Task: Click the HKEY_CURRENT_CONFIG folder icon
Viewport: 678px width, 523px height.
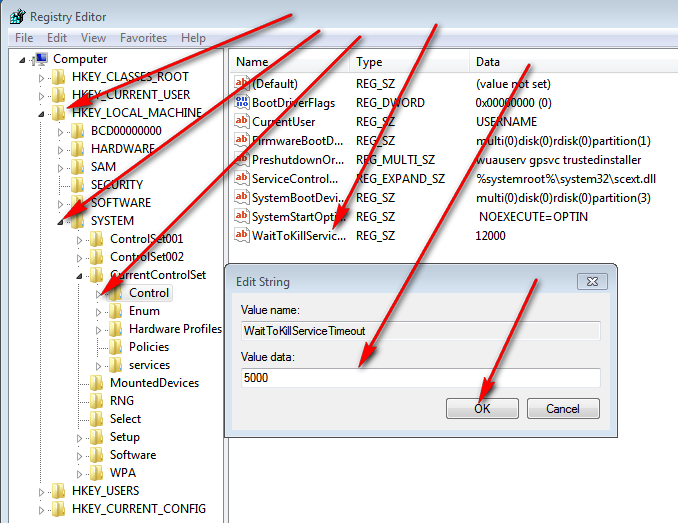Action: (x=58, y=509)
